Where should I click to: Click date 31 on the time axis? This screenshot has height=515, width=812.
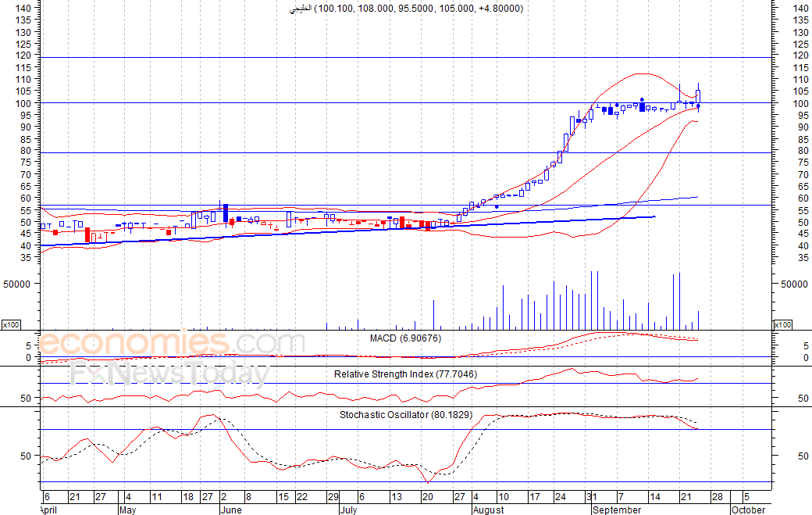[x=592, y=496]
